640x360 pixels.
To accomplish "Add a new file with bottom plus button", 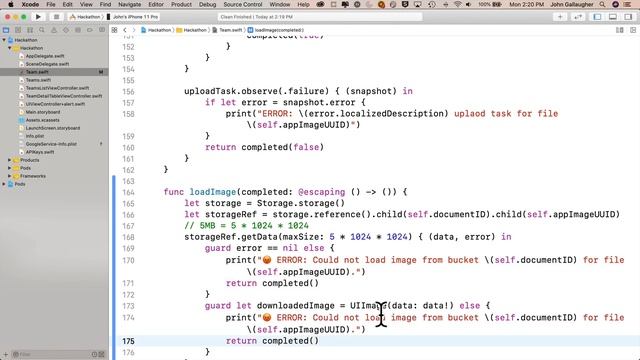I will [x=5, y=354].
